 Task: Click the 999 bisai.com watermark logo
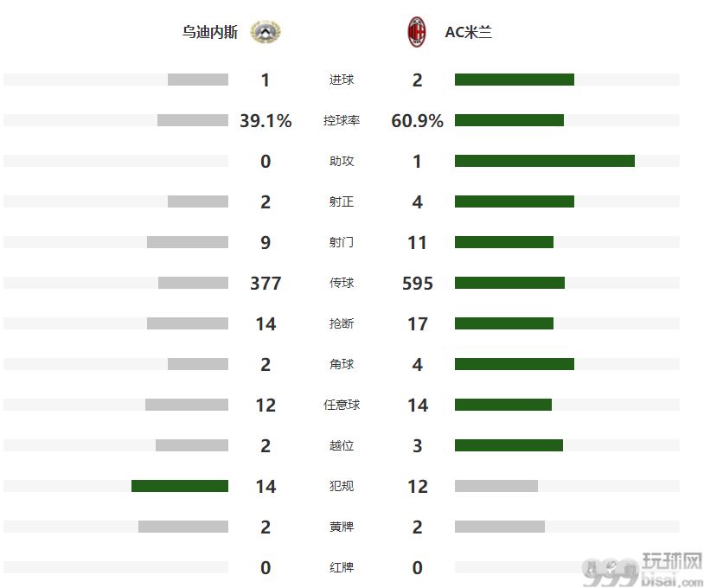642,569
